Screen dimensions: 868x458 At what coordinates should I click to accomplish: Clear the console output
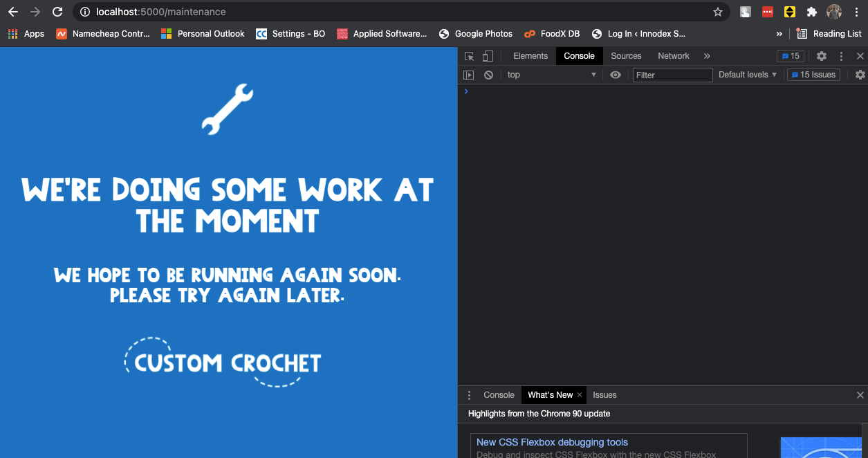[488, 75]
